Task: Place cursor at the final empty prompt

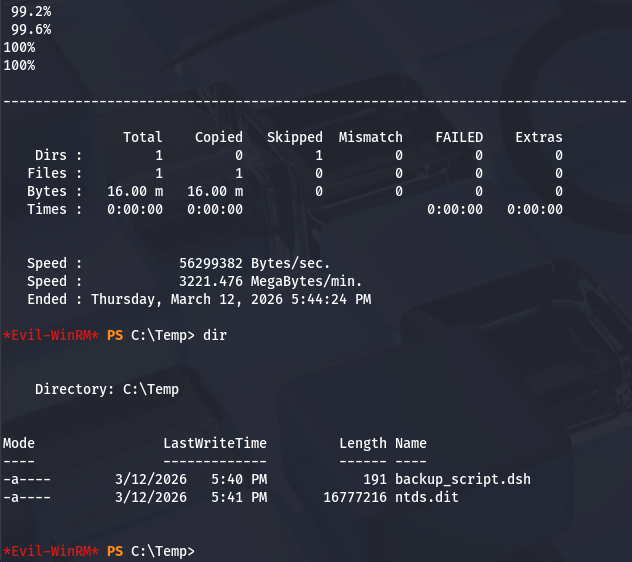Action: (200, 551)
